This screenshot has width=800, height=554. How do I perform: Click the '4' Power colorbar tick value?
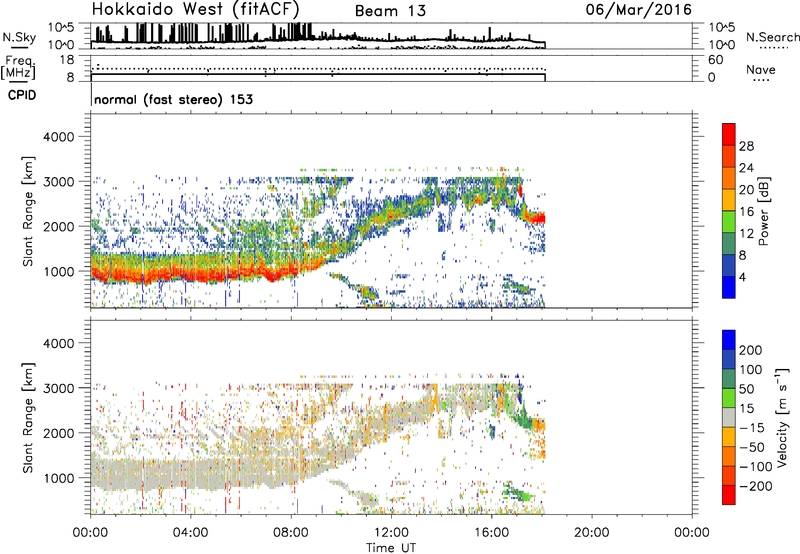coord(742,277)
